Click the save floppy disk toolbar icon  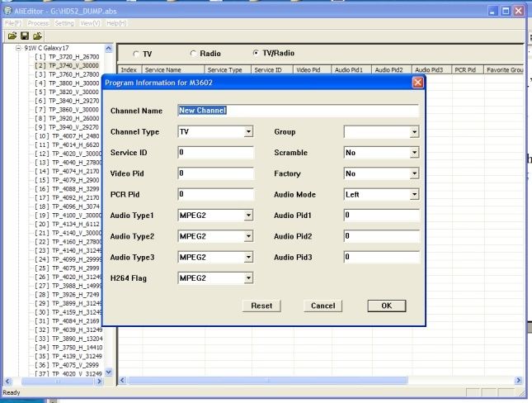(x=25, y=36)
